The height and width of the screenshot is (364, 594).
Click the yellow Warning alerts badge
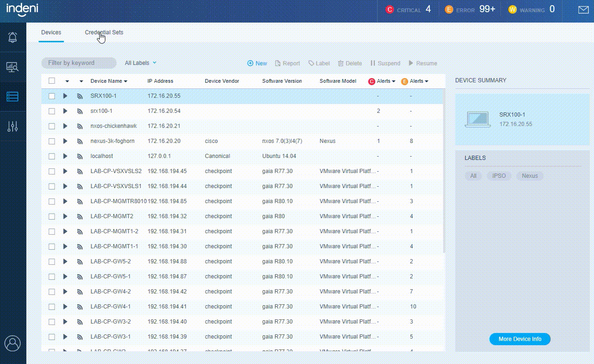click(x=512, y=9)
